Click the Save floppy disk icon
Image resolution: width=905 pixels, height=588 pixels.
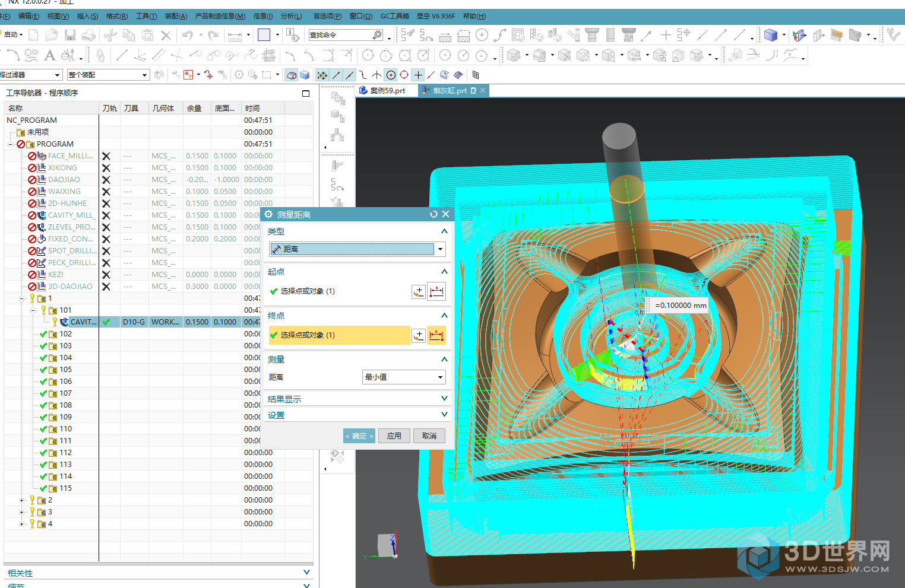(70, 35)
